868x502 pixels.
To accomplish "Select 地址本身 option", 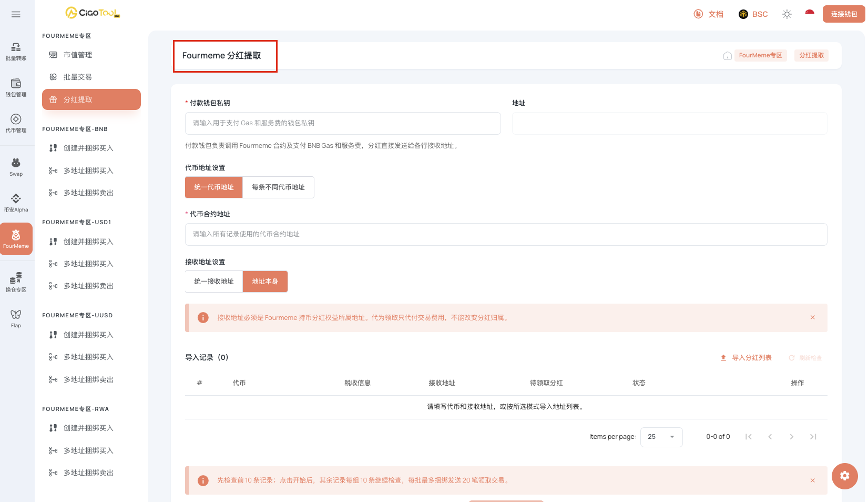I will pos(265,282).
